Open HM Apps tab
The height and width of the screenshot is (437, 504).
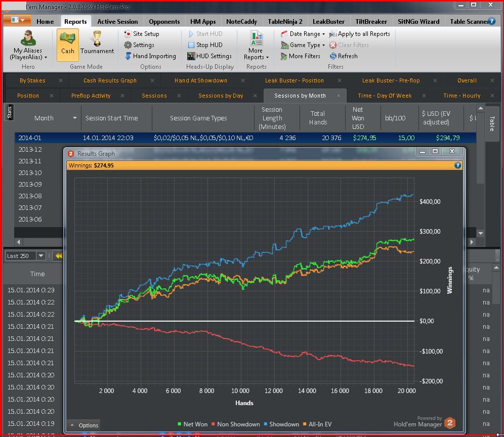pyautogui.click(x=203, y=22)
